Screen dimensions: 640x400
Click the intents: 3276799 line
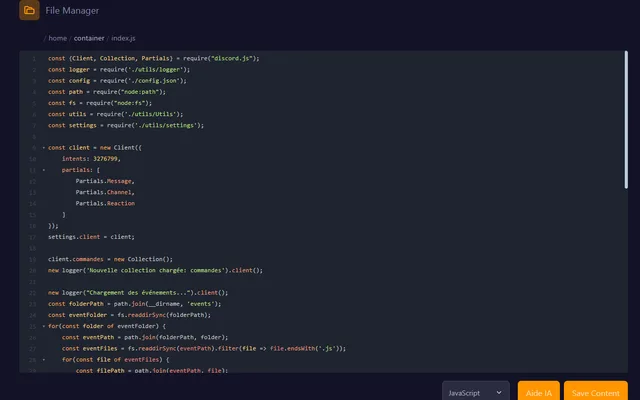pyautogui.click(x=91, y=159)
